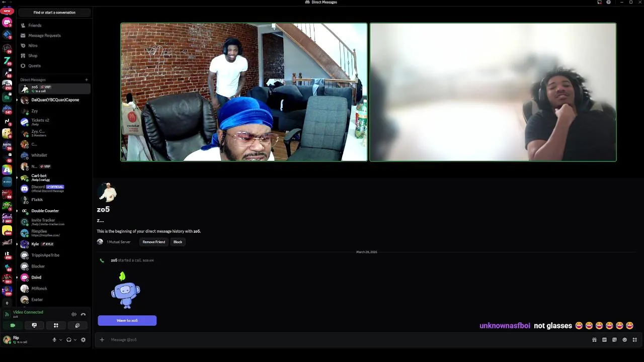The image size is (644, 362).
Task: Toggle noise suppression waveform icon
Action: click(74, 314)
